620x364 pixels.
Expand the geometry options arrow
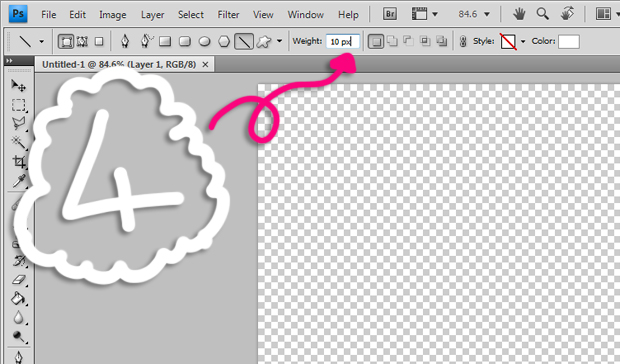(279, 41)
